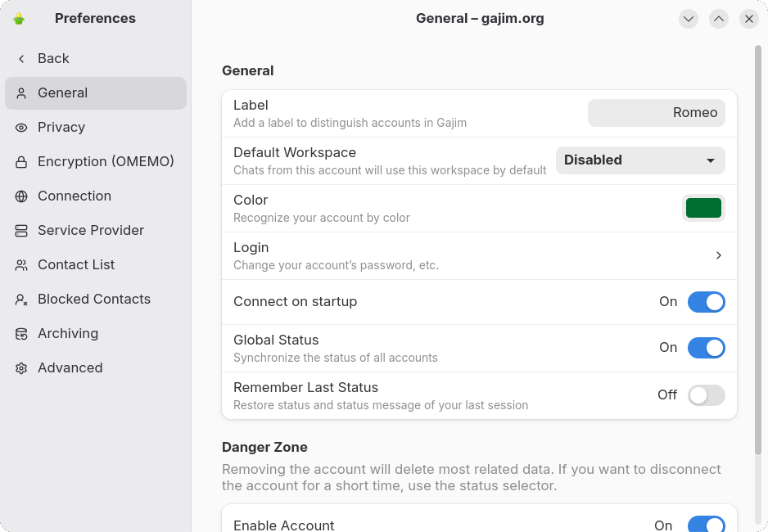Open the green account Color swatch

click(703, 208)
